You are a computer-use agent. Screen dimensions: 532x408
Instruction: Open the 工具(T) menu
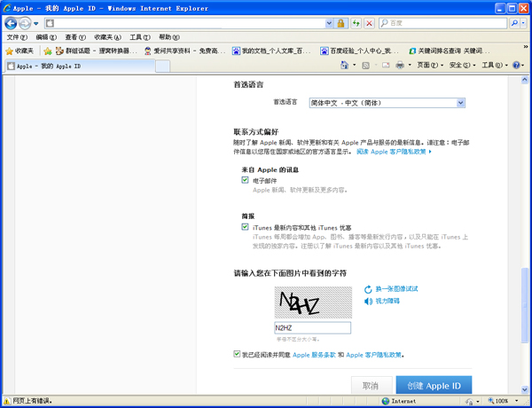(140, 37)
